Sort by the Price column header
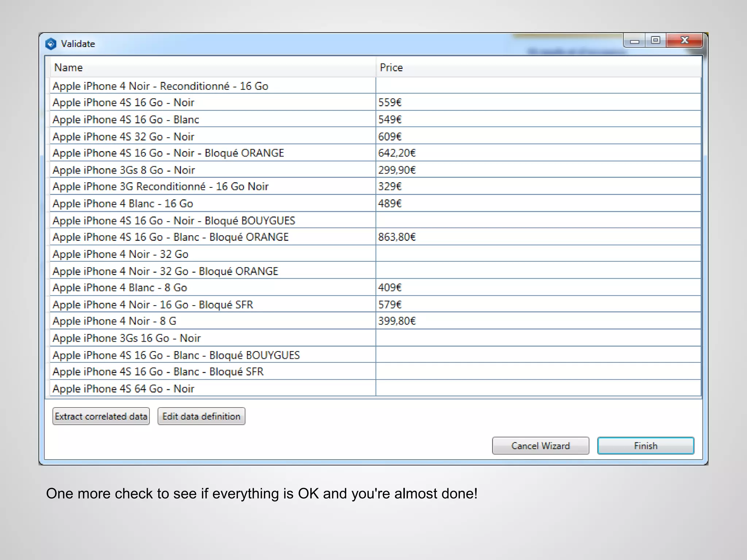Image resolution: width=747 pixels, height=560 pixels. 391,67
